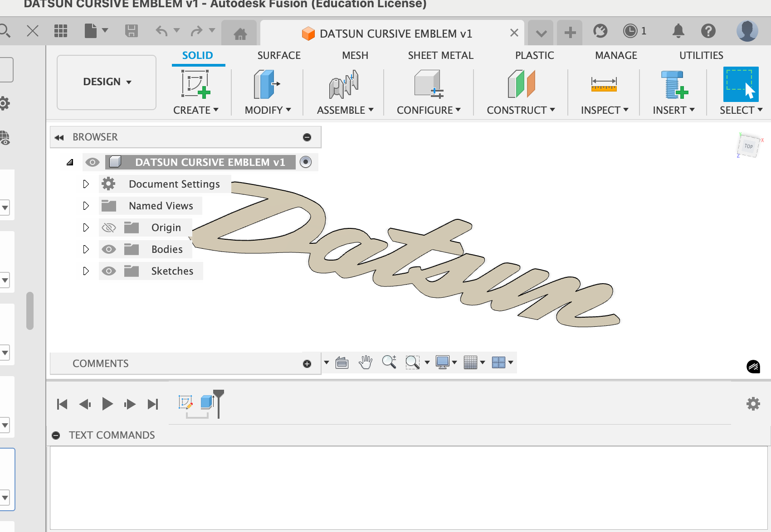Hide the Bodies folder

[109, 249]
